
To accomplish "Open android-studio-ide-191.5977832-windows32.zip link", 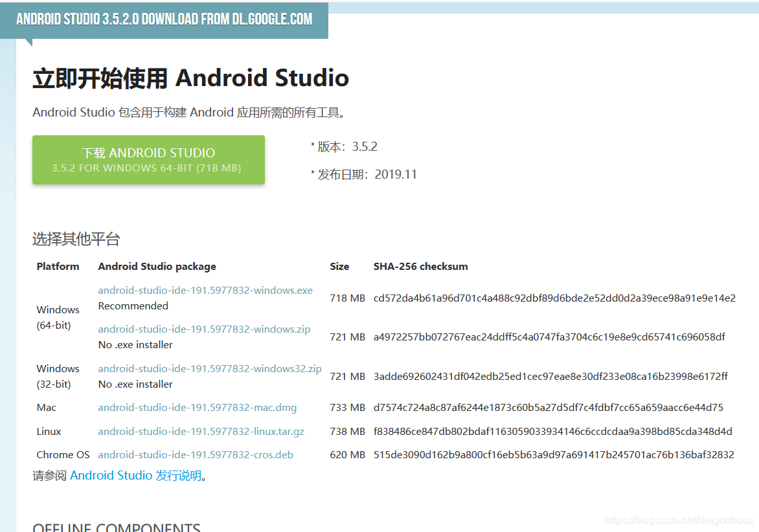I will point(210,368).
